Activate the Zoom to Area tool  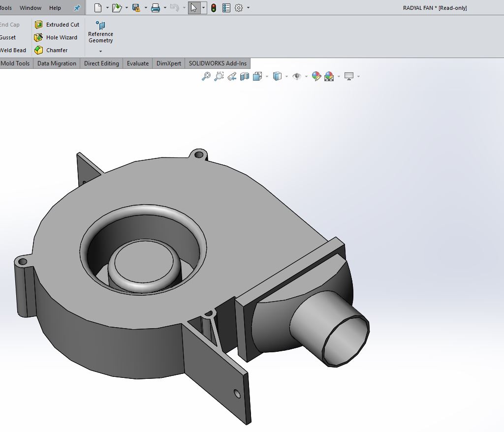[x=219, y=76]
